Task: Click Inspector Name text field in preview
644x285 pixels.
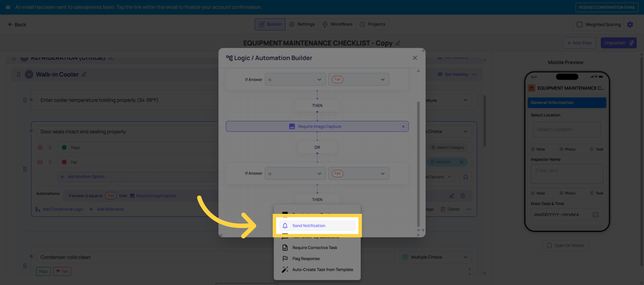Action: tap(567, 174)
